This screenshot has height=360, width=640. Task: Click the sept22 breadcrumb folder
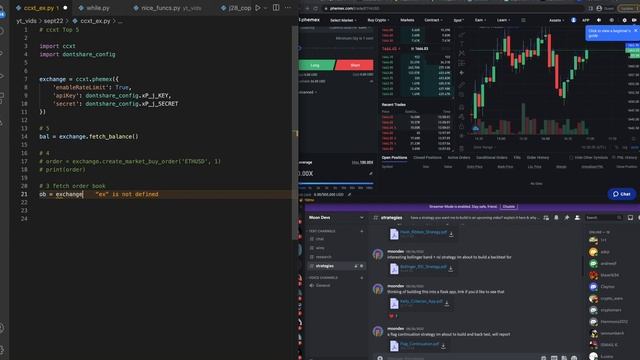[x=53, y=21]
